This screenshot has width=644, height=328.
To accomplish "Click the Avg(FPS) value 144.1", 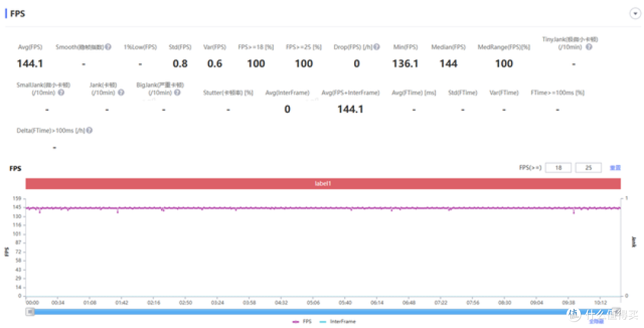I will pos(30,64).
